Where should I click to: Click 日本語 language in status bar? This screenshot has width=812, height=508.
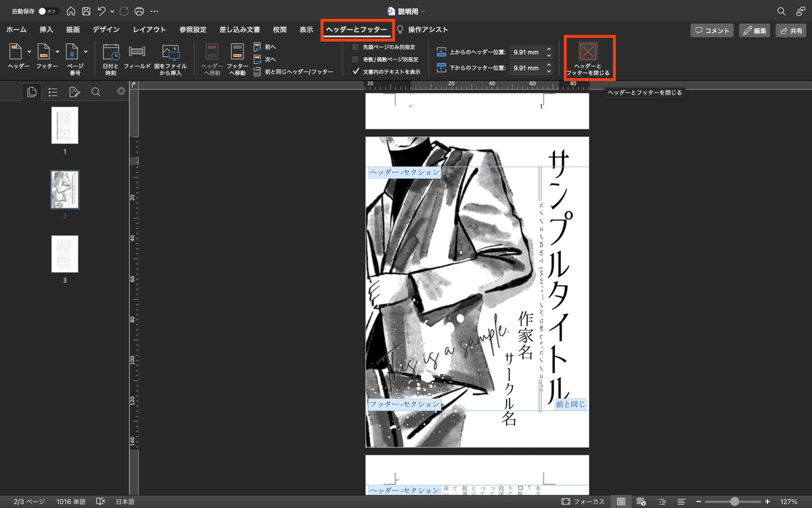click(125, 501)
